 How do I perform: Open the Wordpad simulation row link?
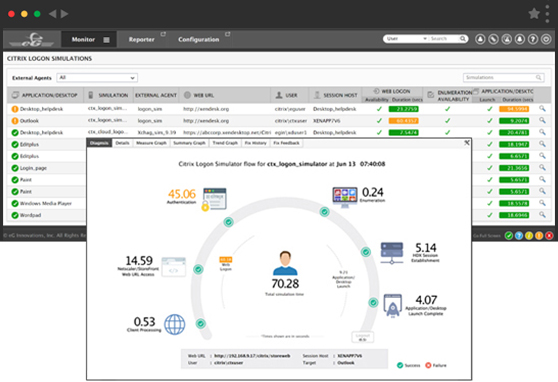(x=30, y=215)
